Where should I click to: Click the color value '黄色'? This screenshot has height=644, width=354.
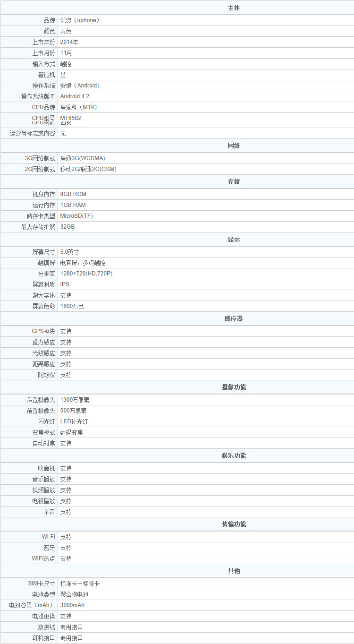point(66,31)
